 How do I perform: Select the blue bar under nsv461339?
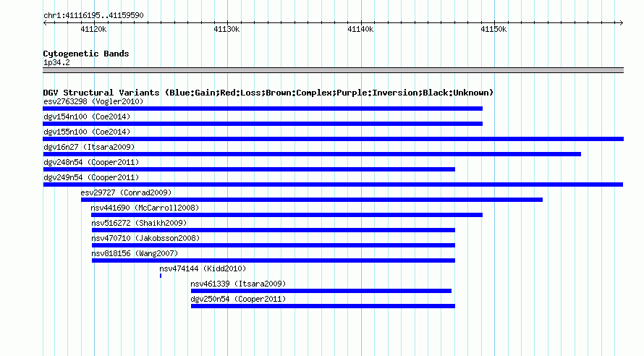coord(321,291)
